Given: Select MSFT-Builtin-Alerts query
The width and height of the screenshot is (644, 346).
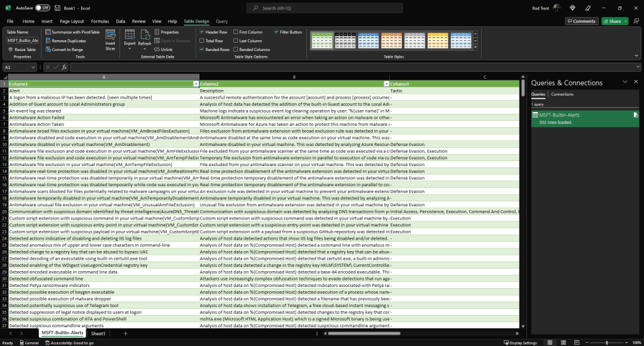Looking at the screenshot, I should [x=585, y=118].
